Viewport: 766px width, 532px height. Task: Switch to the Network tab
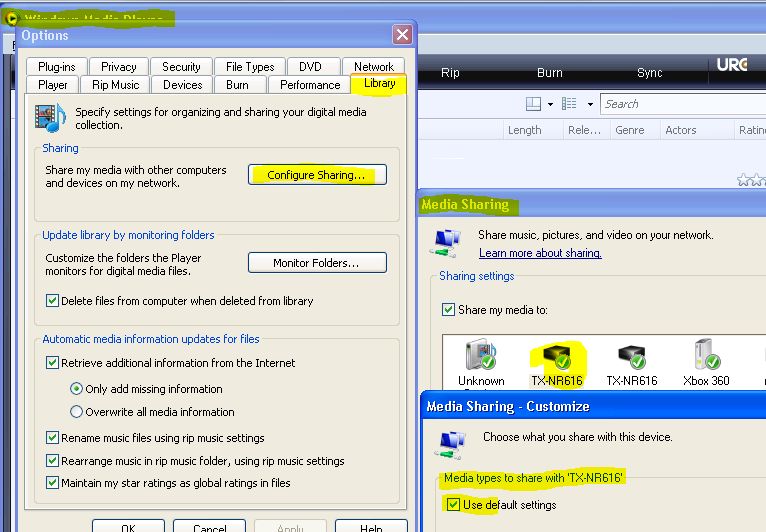pos(374,66)
